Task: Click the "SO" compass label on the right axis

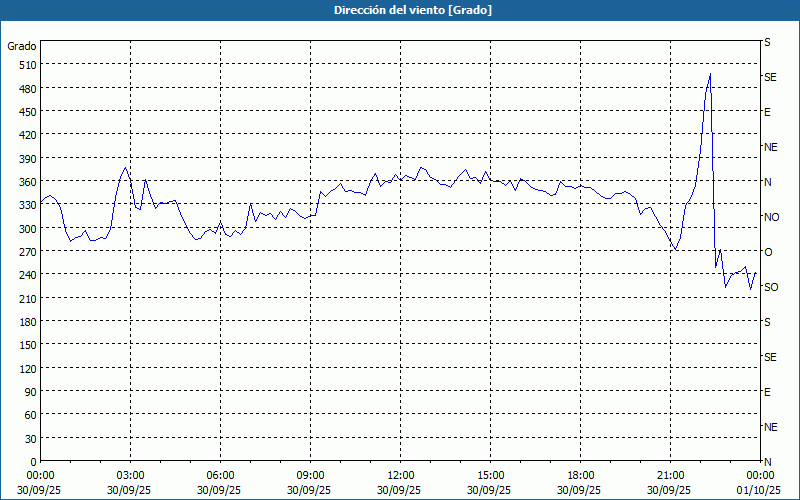Action: [771, 287]
